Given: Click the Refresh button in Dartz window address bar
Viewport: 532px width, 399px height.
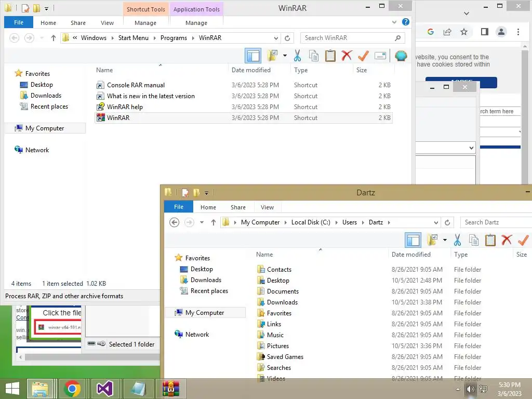Looking at the screenshot, I should click(447, 222).
